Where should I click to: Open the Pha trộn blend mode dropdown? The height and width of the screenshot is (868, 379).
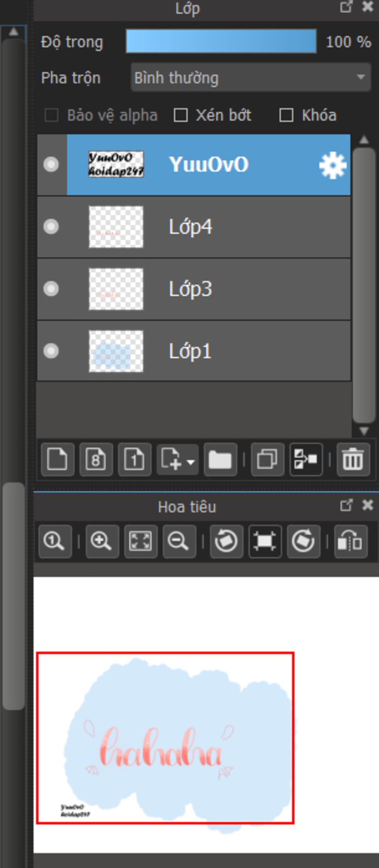(x=251, y=77)
